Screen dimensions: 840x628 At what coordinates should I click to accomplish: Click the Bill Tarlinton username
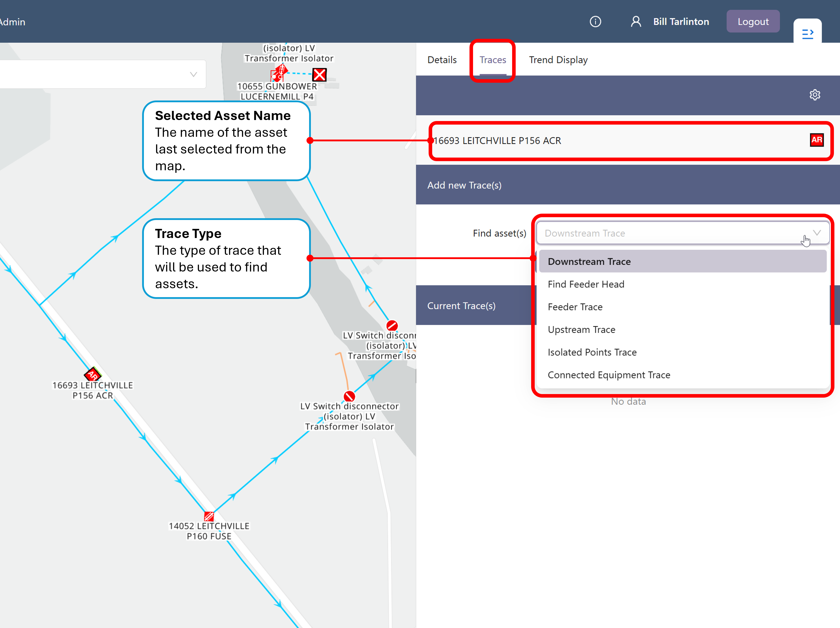point(681,22)
